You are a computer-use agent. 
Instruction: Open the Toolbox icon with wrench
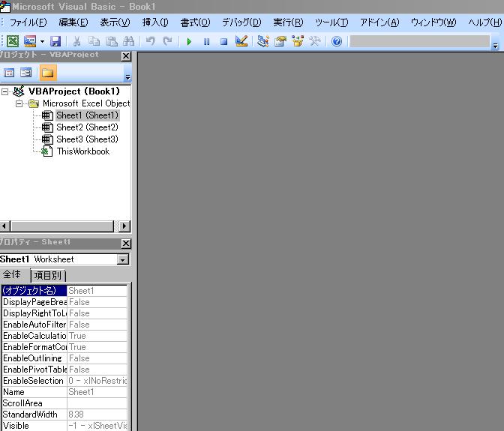coord(315,41)
